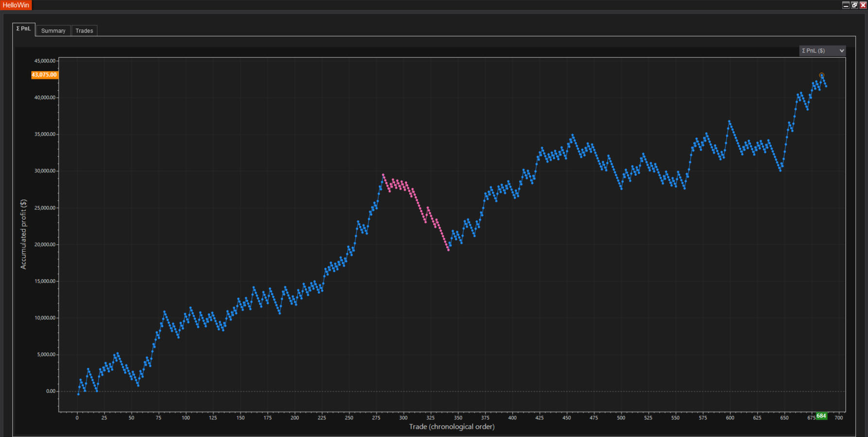Click the Trade (chronological order) axis title
The height and width of the screenshot is (437, 868).
[x=451, y=427]
